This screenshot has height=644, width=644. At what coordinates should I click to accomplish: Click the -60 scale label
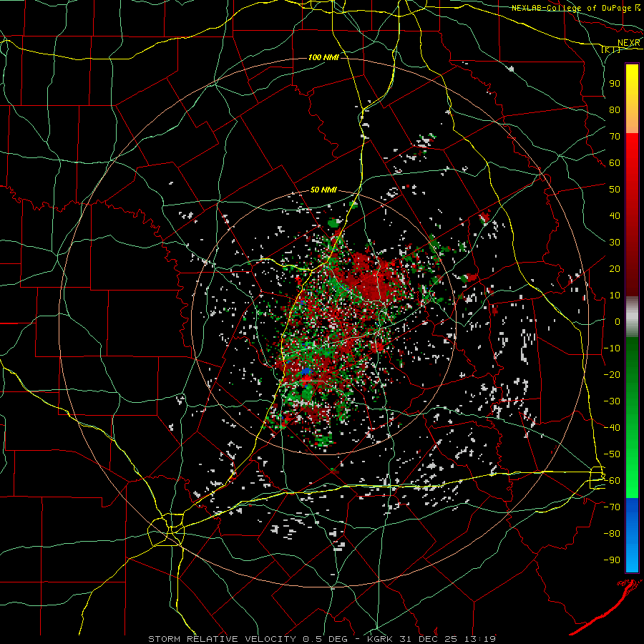[612, 481]
